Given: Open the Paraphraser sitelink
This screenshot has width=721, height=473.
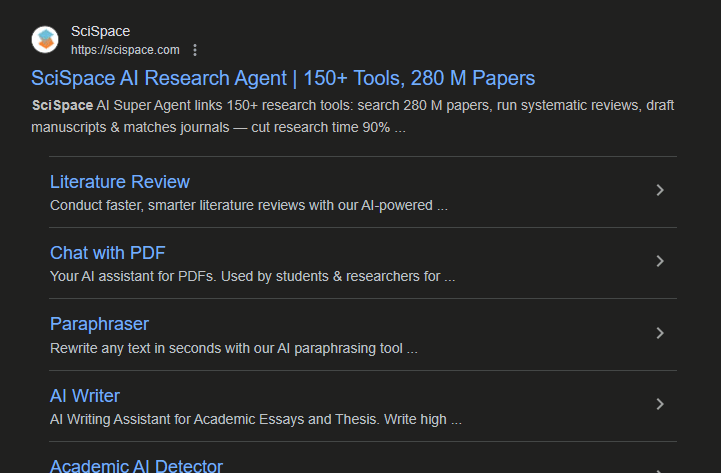Looking at the screenshot, I should point(99,324).
